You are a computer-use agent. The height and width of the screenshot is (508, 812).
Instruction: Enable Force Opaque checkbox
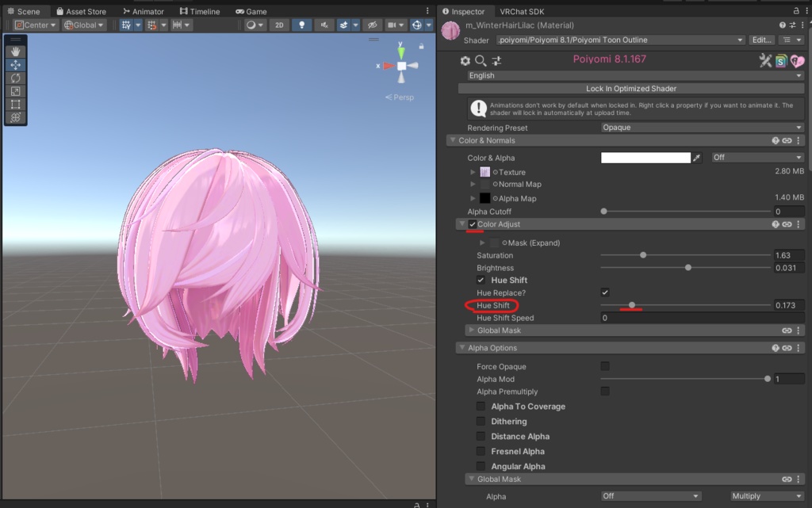click(605, 366)
